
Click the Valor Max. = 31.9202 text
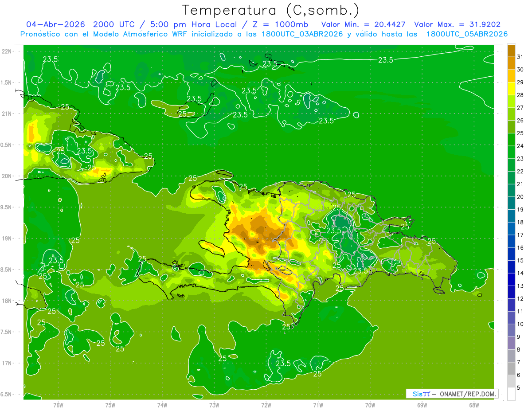click(x=457, y=24)
